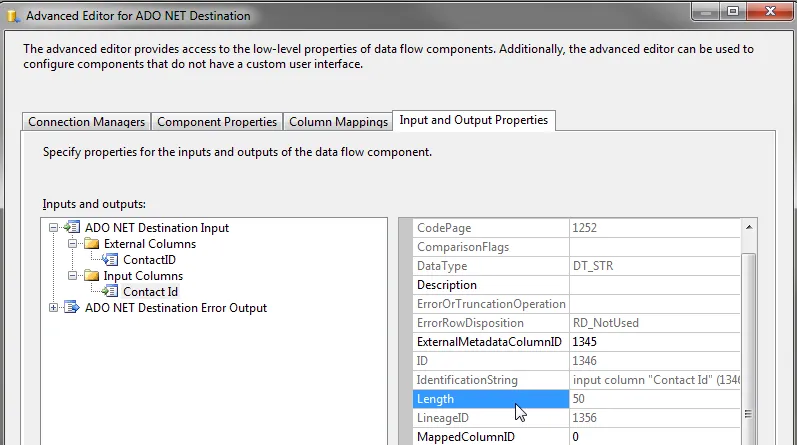Image resolution: width=797 pixels, height=445 pixels.
Task: Click the IdentificationString input column value
Action: coord(655,380)
